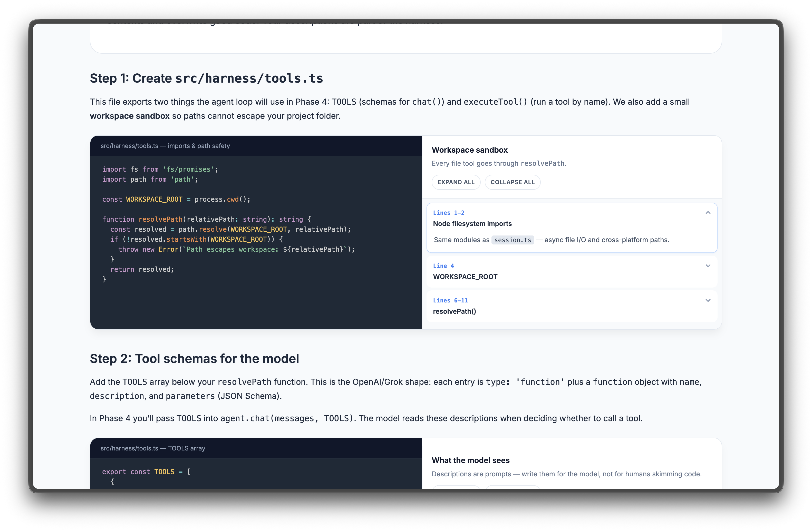This screenshot has width=812, height=531.
Task: Click the 'What the model sees' panel title
Action: click(x=470, y=460)
